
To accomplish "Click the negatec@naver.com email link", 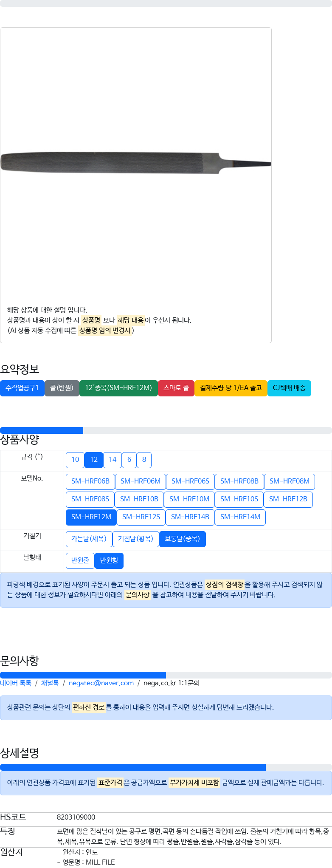I will (101, 683).
